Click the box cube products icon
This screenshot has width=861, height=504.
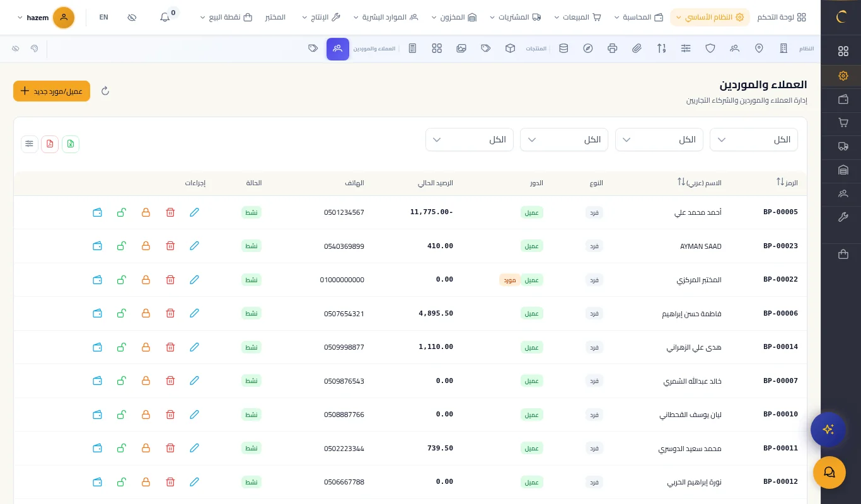click(511, 49)
